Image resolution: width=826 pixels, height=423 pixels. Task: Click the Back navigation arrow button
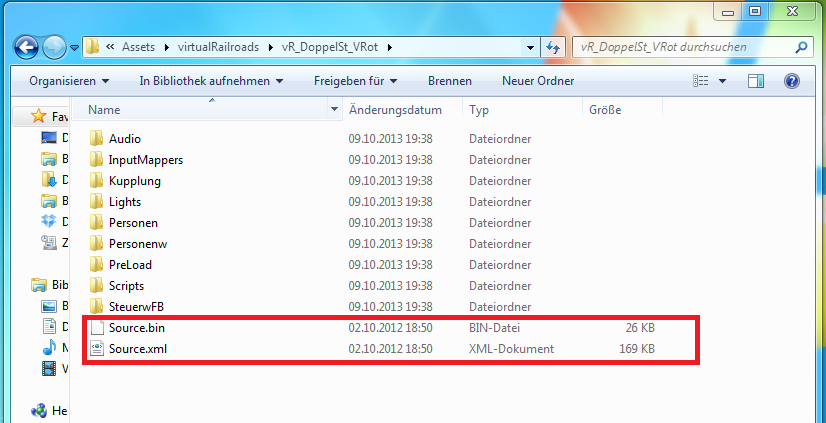point(26,47)
